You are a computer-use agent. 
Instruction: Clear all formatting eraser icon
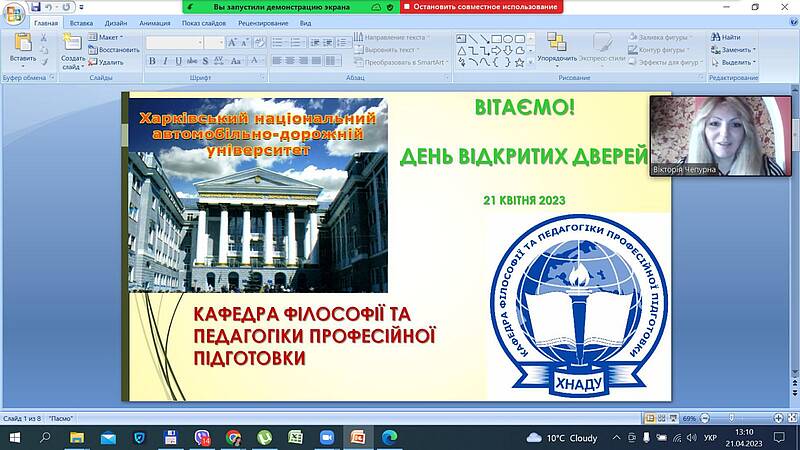(x=259, y=43)
